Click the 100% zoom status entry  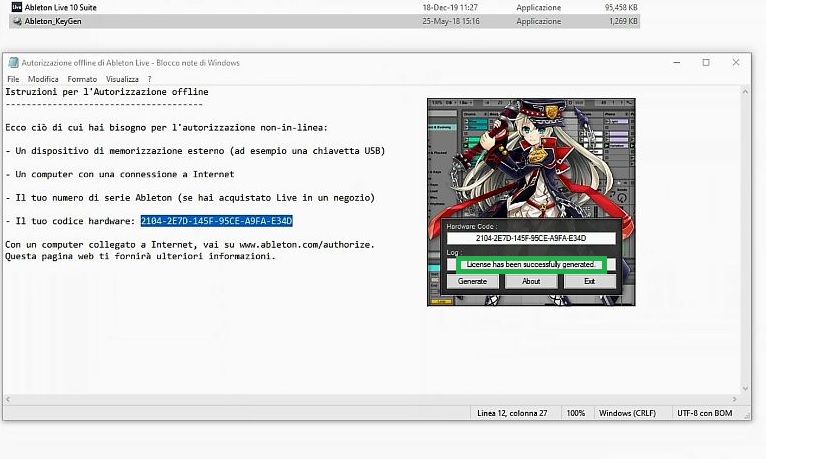tap(575, 413)
